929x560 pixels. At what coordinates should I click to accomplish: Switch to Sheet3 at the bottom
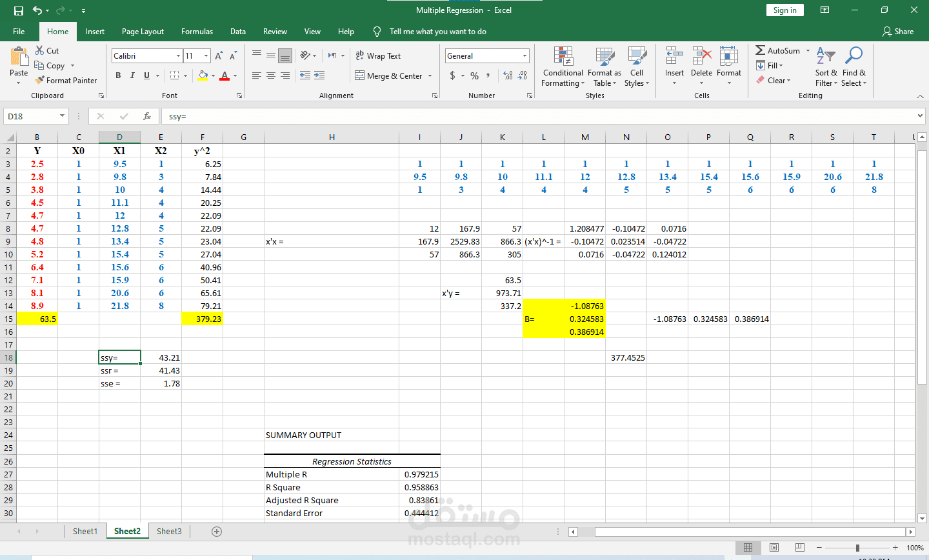coord(168,531)
